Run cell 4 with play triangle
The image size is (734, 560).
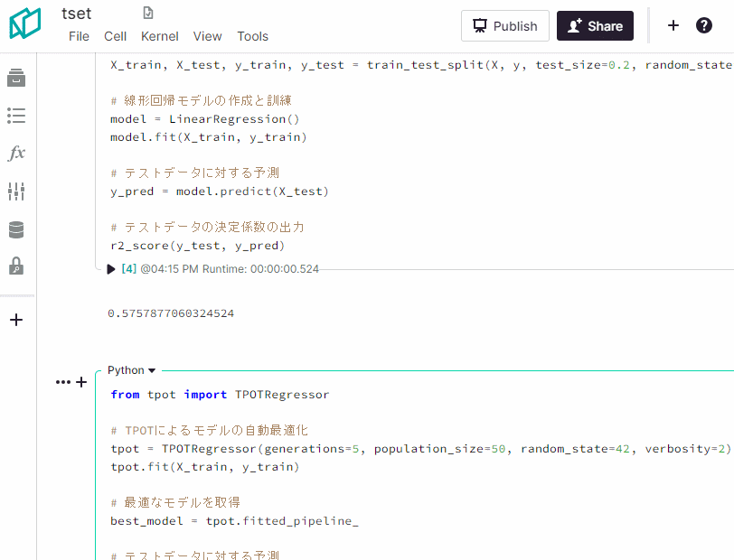click(111, 269)
